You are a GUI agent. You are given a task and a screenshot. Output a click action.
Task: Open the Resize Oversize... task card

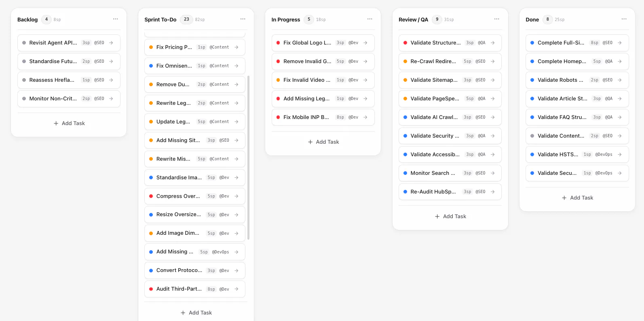pyautogui.click(x=195, y=215)
